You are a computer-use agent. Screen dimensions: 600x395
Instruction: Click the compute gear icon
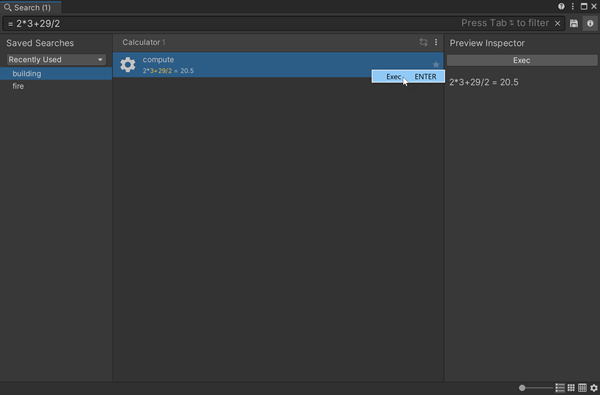(x=128, y=65)
